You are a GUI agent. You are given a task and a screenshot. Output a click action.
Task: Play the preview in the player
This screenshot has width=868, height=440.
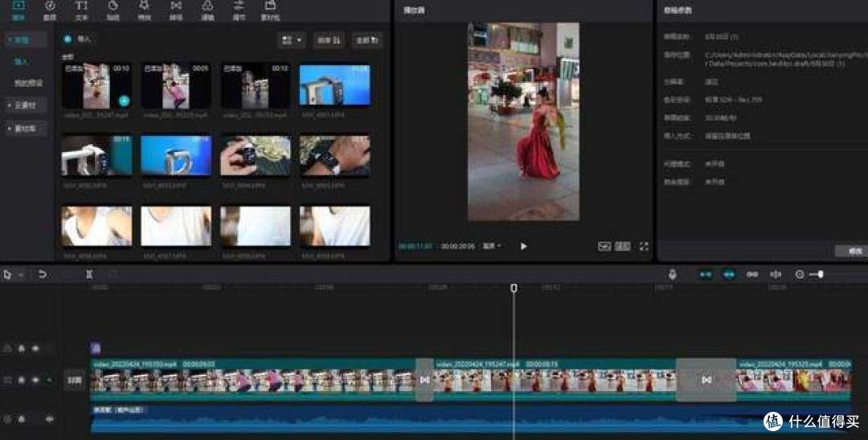click(524, 246)
